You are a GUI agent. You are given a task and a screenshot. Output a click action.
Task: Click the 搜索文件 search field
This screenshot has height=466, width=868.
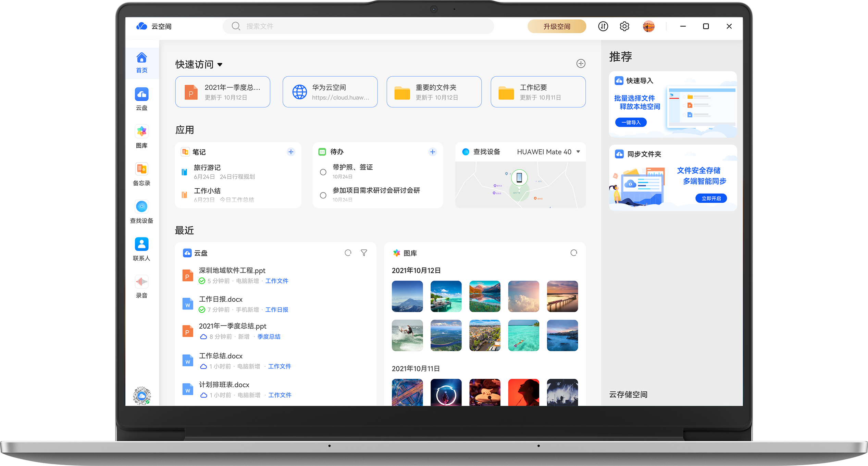[358, 26]
